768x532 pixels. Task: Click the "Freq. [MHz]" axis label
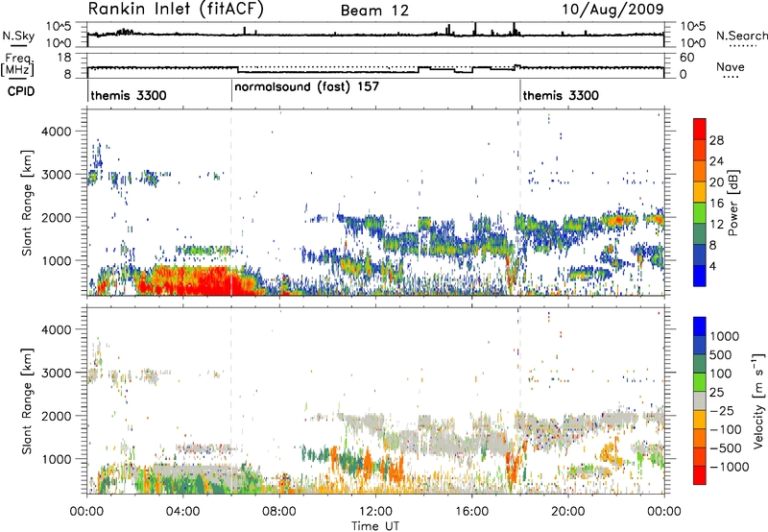coord(17,64)
